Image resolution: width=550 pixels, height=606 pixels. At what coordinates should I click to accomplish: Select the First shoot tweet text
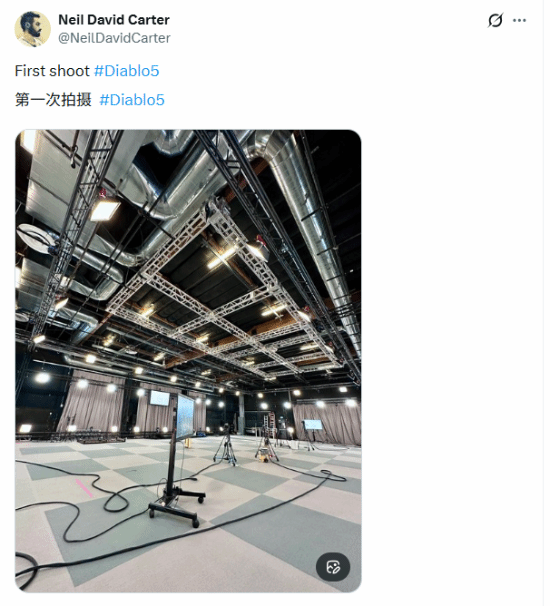[53, 71]
